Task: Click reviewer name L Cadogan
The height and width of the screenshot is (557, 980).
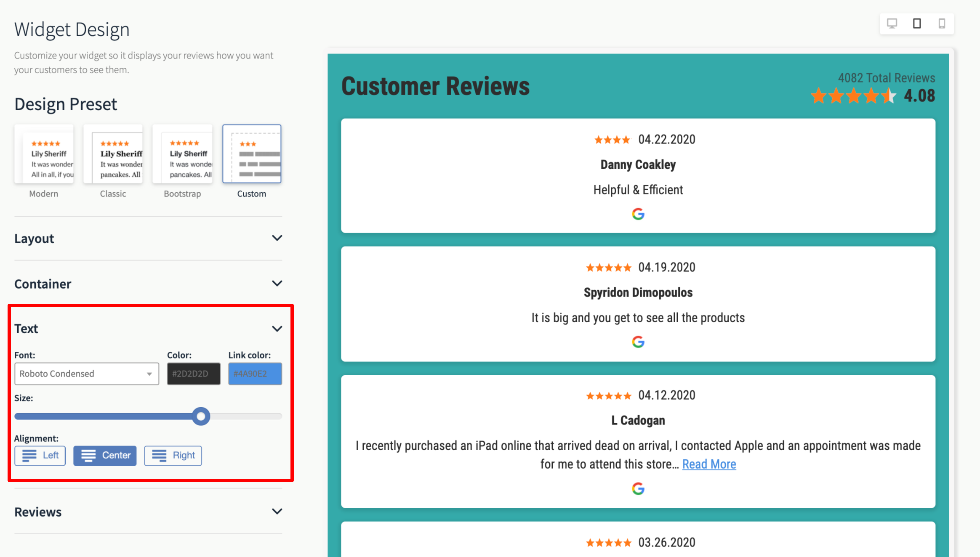Action: (x=638, y=420)
